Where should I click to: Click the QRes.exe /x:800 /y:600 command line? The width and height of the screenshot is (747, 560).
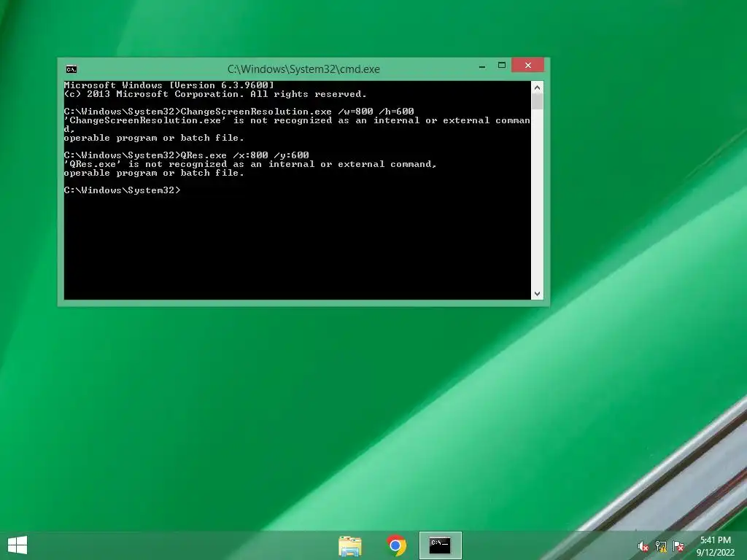(186, 155)
